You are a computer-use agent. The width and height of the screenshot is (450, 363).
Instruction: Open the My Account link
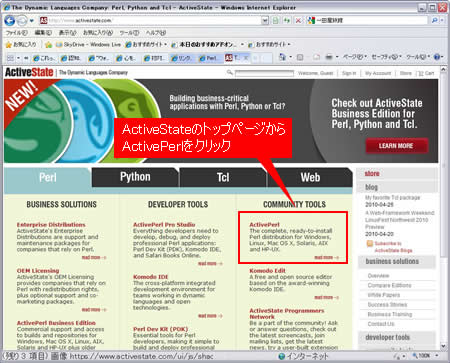pos(378,73)
